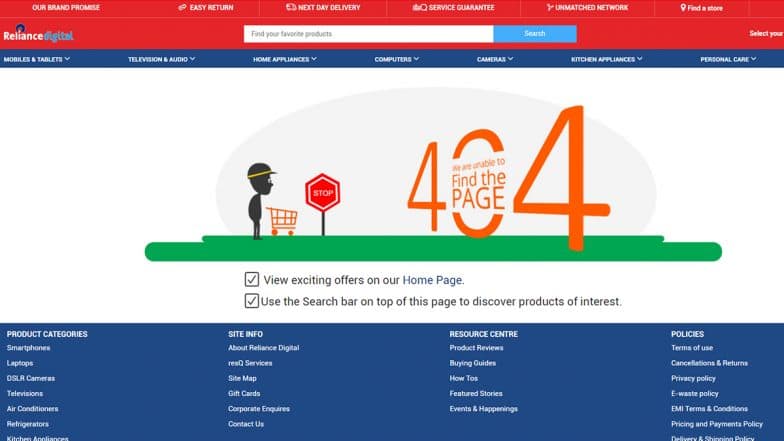Open the Privacy policy link
The image size is (784, 441).
(694, 378)
